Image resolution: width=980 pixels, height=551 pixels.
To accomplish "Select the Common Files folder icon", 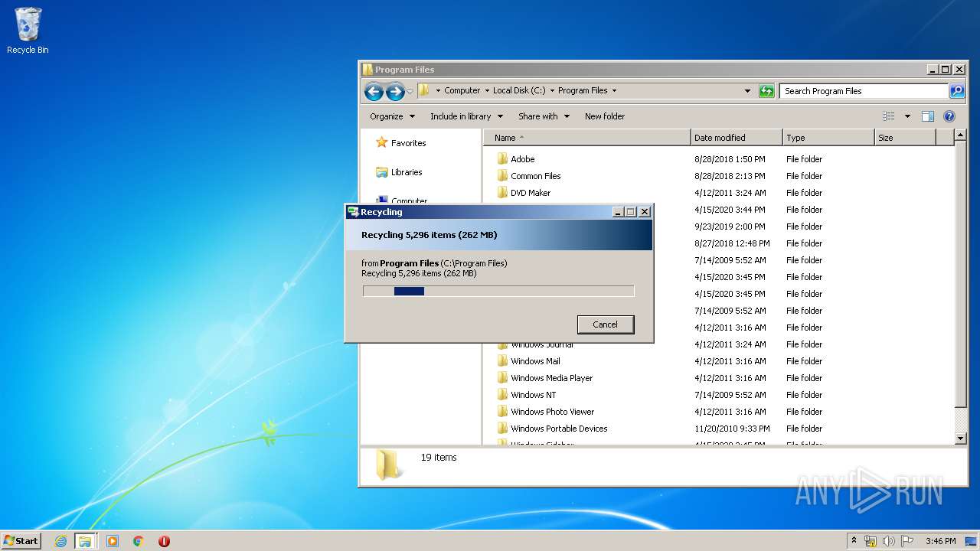I will click(502, 176).
